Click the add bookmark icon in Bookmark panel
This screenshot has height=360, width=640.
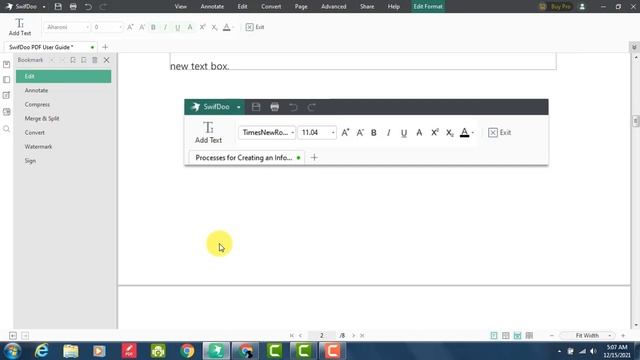point(73,60)
